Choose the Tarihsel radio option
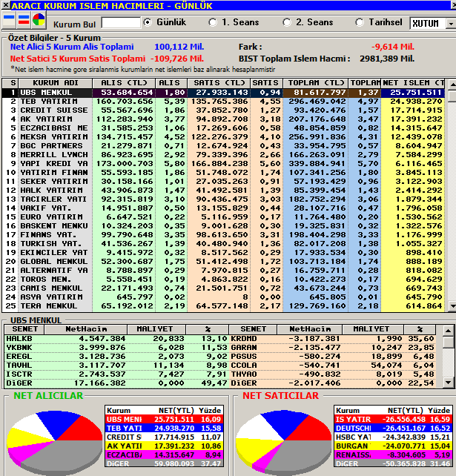Image resolution: width=456 pixels, height=476 pixels. [x=360, y=22]
